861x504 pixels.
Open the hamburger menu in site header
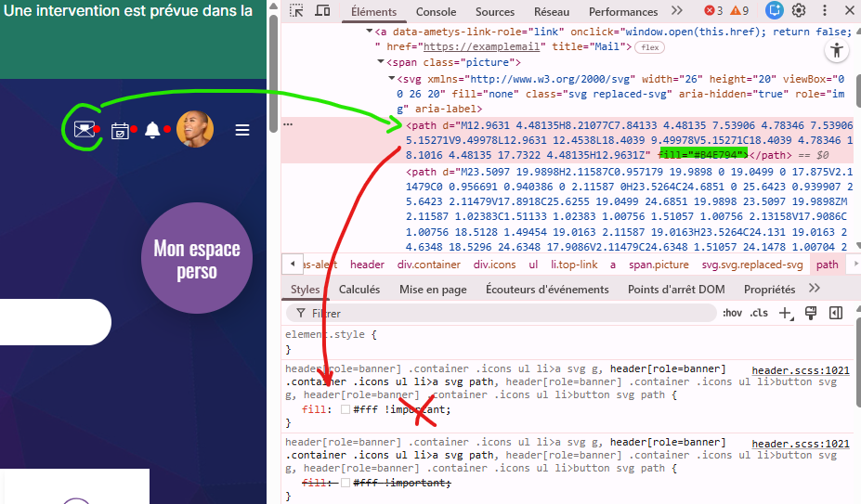pos(242,130)
